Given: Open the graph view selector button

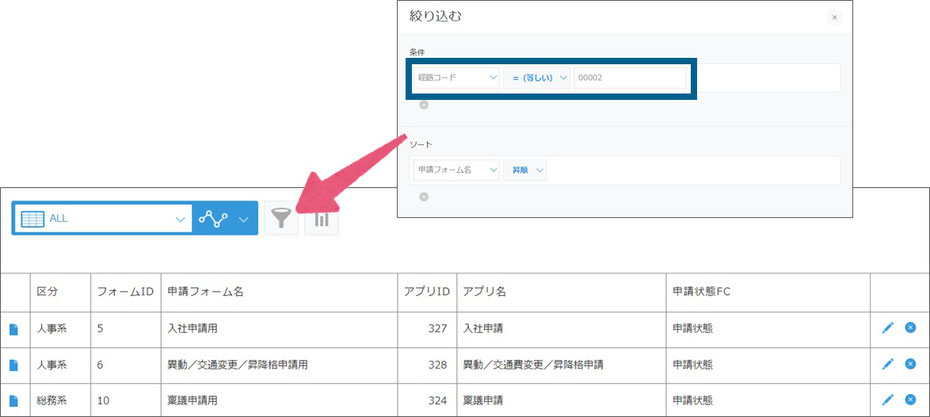Looking at the screenshot, I should [x=225, y=218].
